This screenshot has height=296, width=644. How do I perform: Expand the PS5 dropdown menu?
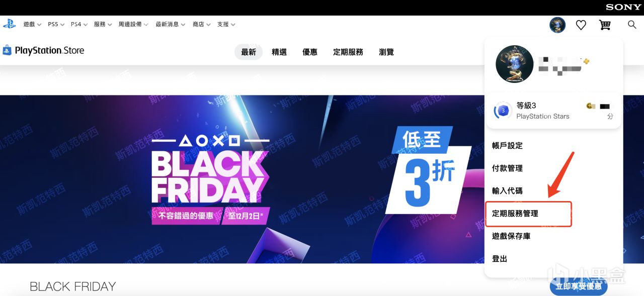[56, 24]
